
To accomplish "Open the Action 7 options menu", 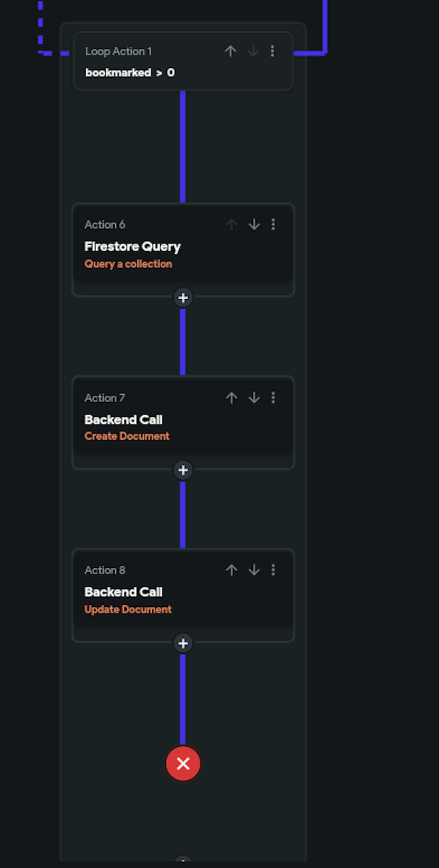I will 273,398.
